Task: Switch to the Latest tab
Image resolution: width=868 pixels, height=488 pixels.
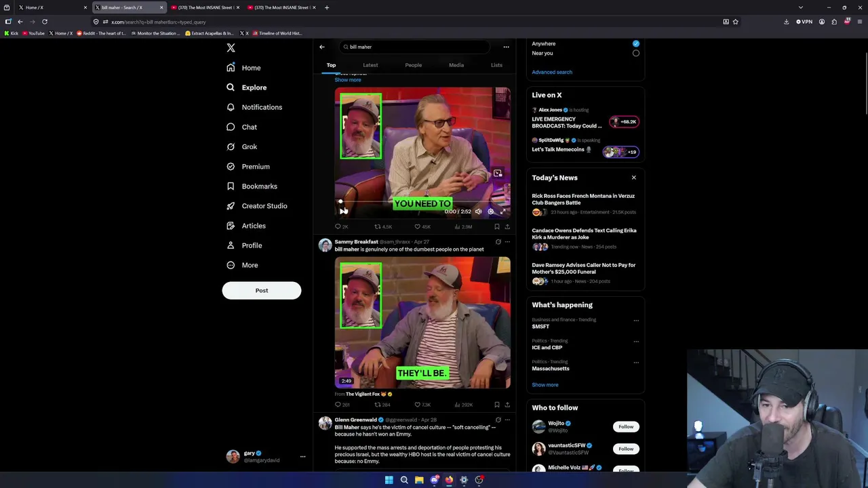Action: (x=370, y=65)
